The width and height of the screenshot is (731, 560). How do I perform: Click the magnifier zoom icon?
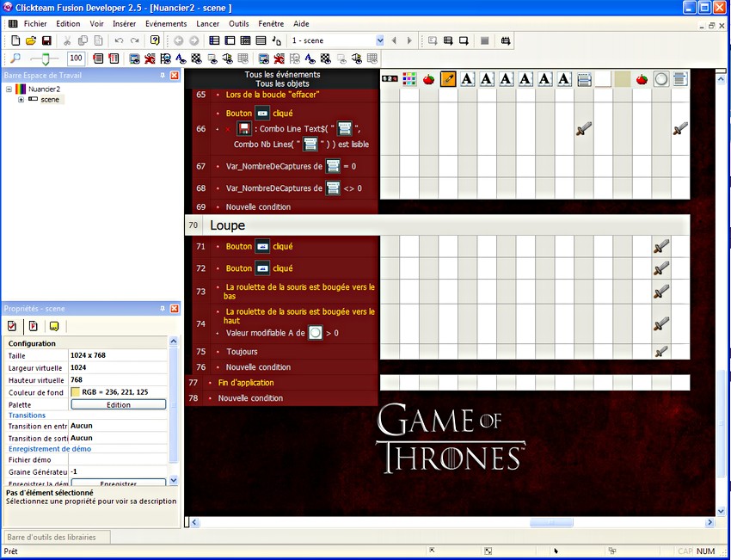[x=15, y=58]
